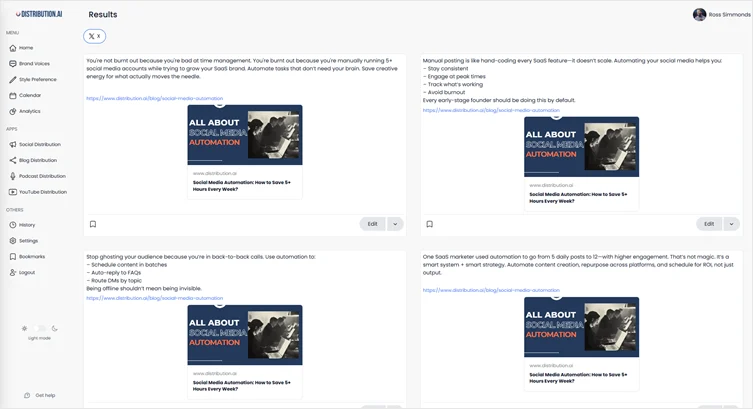Open Podcast Distribution app
This screenshot has height=409, width=753.
pyautogui.click(x=42, y=176)
